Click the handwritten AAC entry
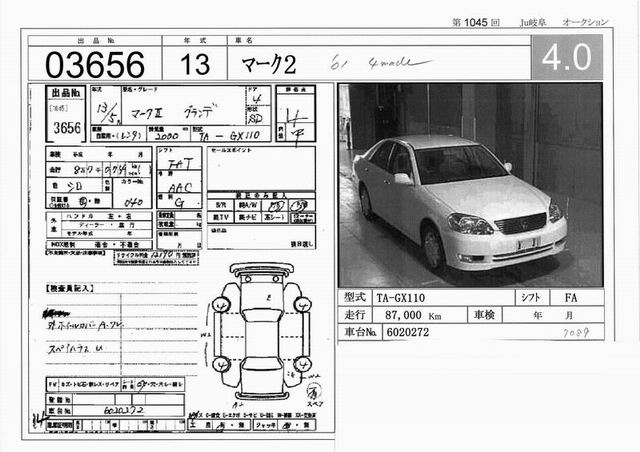Viewport: 640px width, 452px height. (x=180, y=187)
